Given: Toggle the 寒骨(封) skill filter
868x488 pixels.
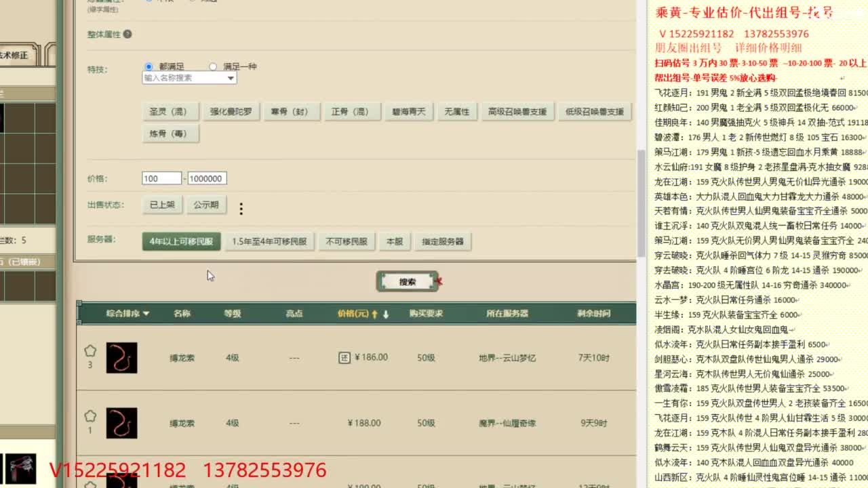Looking at the screenshot, I should click(x=292, y=112).
